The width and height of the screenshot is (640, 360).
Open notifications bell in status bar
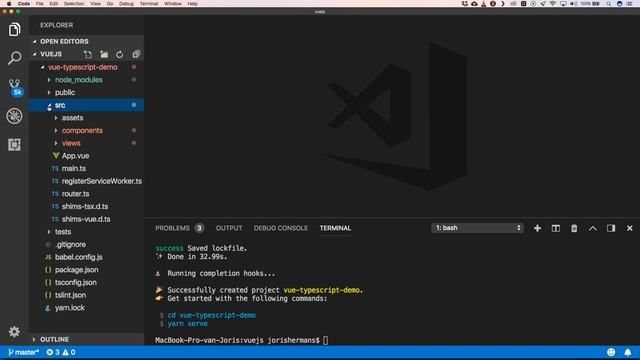tap(628, 352)
